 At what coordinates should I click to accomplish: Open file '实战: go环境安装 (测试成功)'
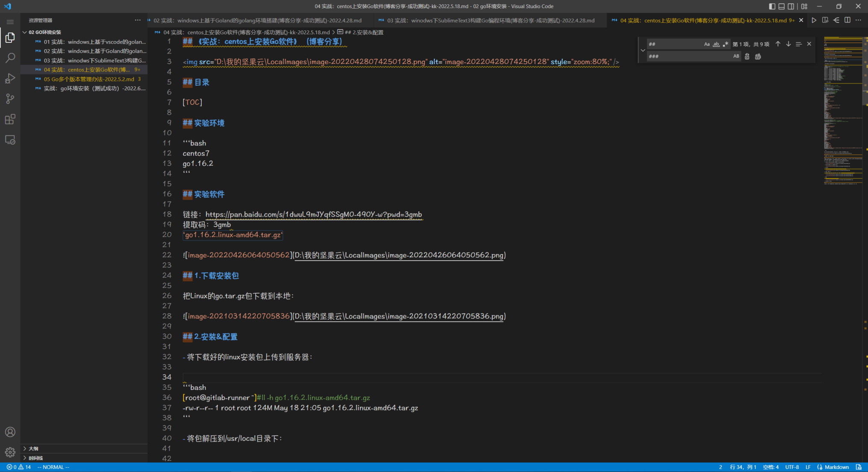click(x=84, y=88)
